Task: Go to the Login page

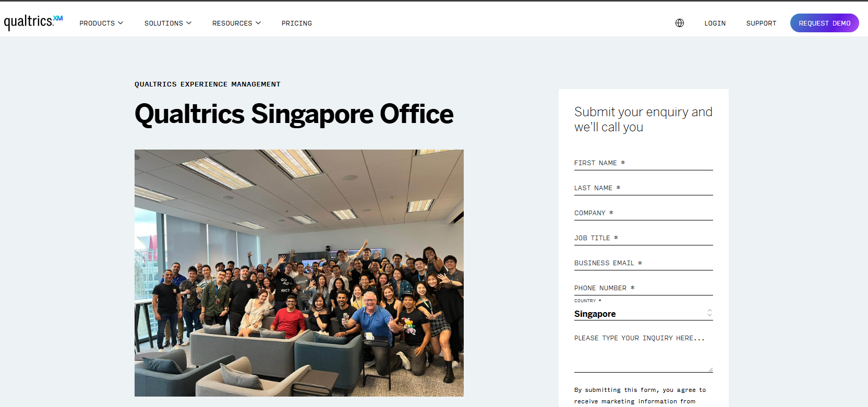Action: click(x=715, y=23)
